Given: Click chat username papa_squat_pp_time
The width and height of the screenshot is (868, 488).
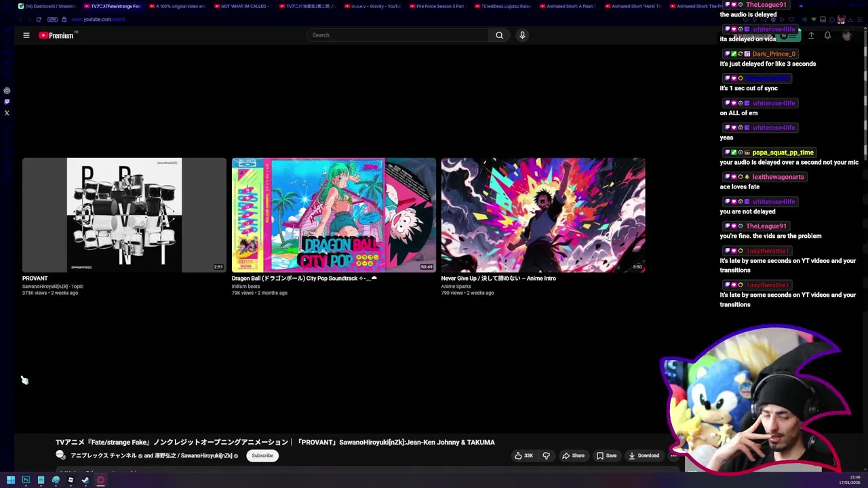Looking at the screenshot, I should [x=783, y=152].
